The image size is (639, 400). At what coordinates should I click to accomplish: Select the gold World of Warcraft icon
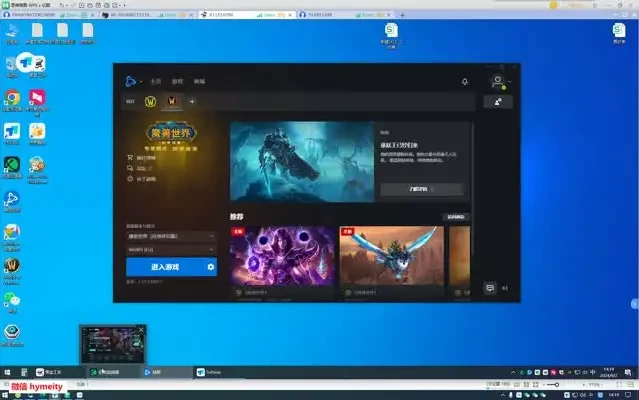point(151,101)
